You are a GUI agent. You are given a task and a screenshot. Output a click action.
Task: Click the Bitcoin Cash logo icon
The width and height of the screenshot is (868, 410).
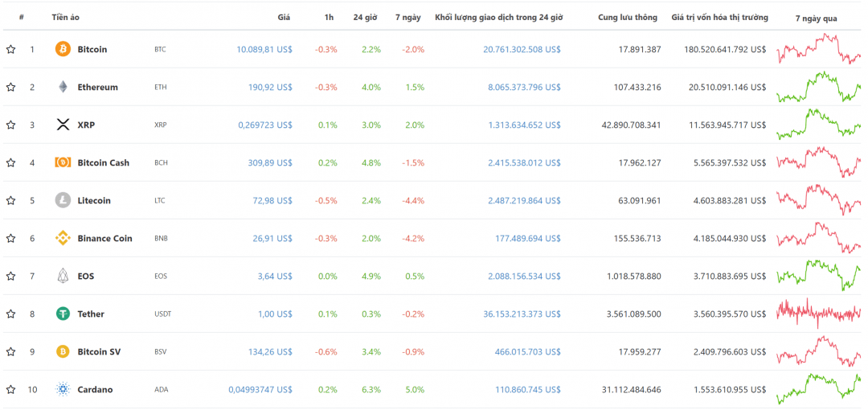coord(63,162)
